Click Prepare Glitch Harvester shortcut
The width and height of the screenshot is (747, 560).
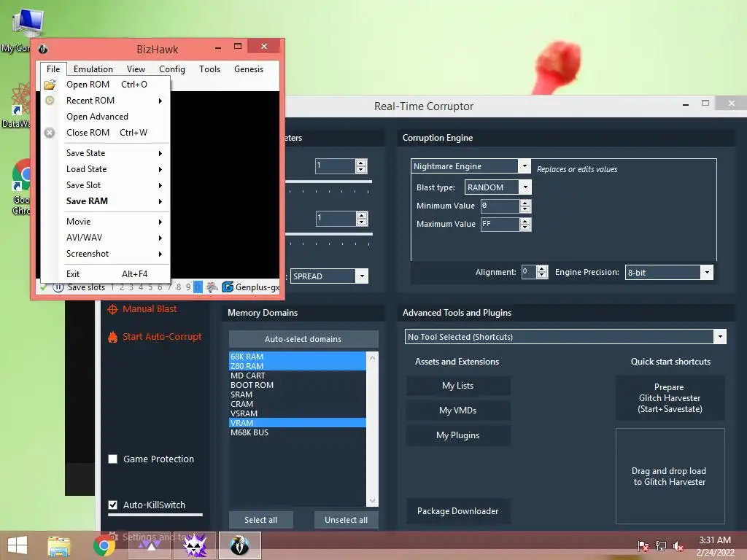point(670,399)
